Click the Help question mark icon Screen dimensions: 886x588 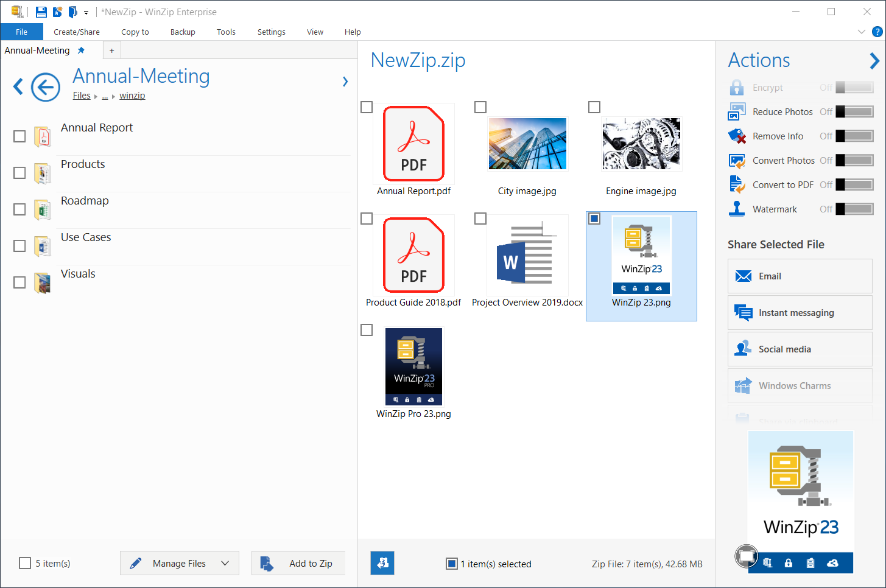(877, 32)
